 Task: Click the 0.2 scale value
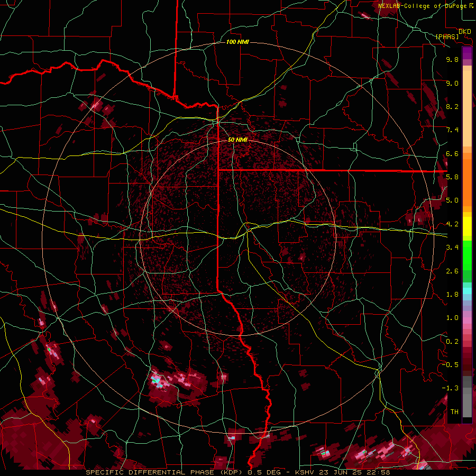(x=452, y=342)
